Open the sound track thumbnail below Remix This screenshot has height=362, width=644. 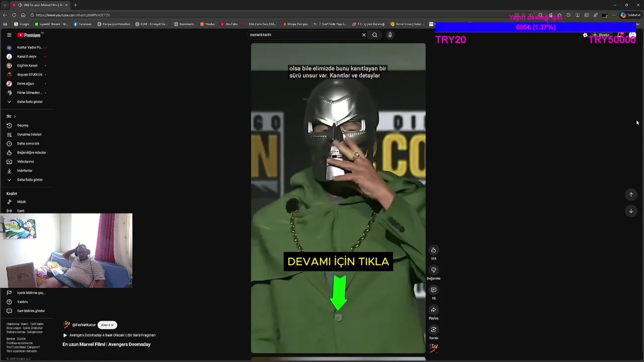433,348
